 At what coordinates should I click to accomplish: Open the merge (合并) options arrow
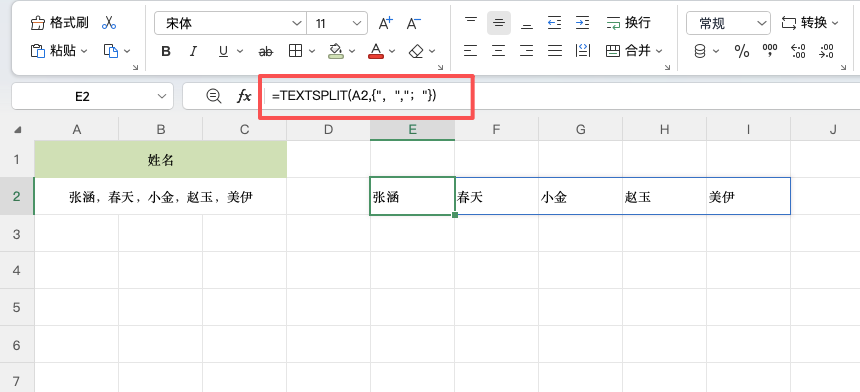659,51
